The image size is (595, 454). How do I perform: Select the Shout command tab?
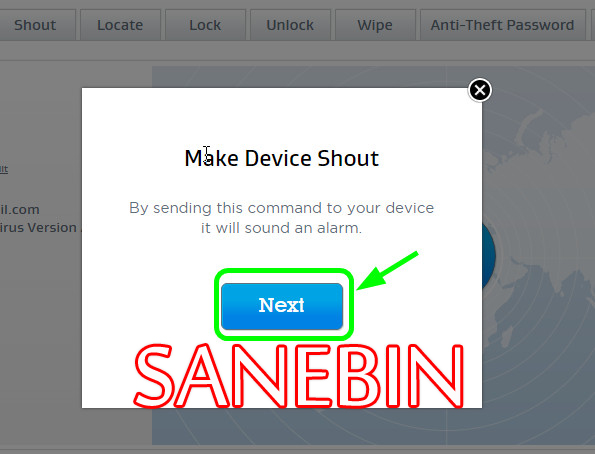click(35, 25)
